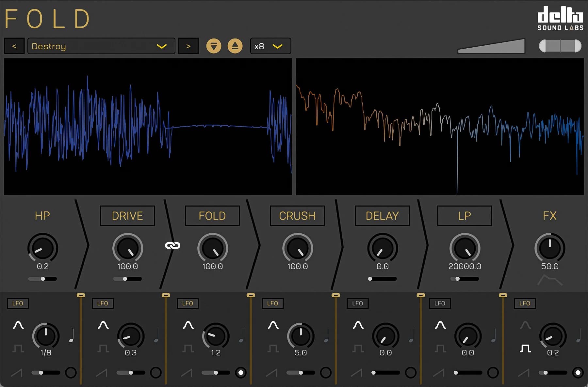Select the square waveform in the Crush LFO
Viewport: 588px width, 387px height.
click(x=273, y=348)
